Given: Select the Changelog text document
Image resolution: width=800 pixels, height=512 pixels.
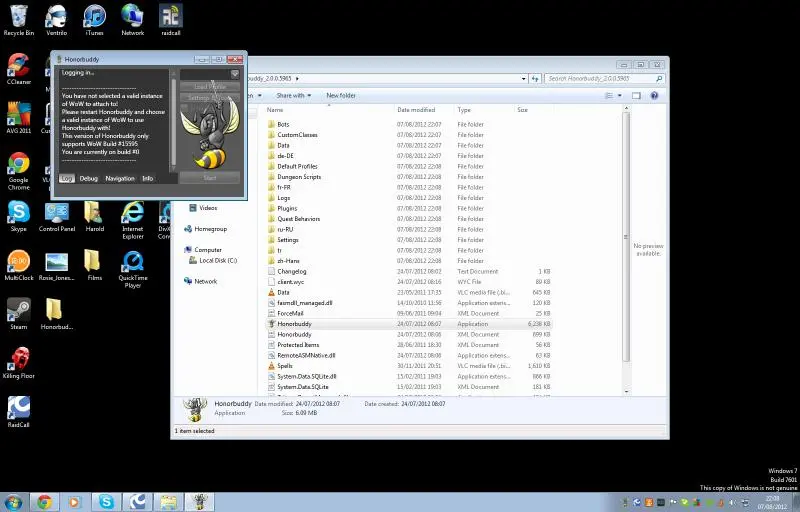Looking at the screenshot, I should pyautogui.click(x=408, y=271).
